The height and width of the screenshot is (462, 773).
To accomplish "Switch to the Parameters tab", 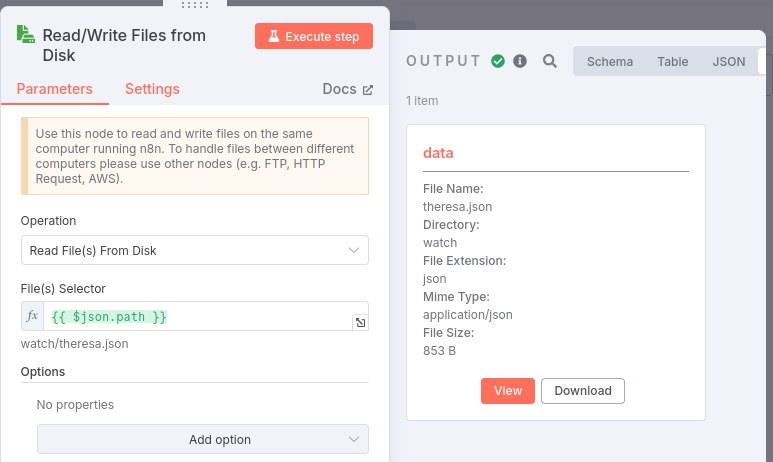I will [x=55, y=89].
